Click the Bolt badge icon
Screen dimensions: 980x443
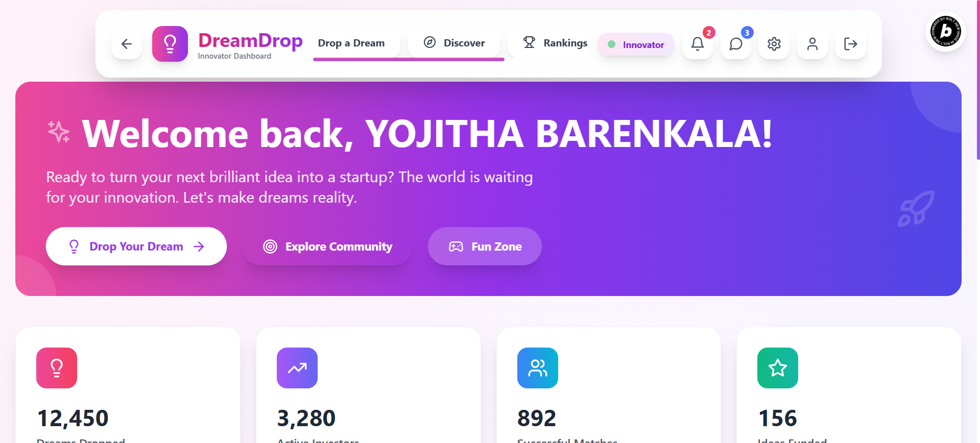946,31
